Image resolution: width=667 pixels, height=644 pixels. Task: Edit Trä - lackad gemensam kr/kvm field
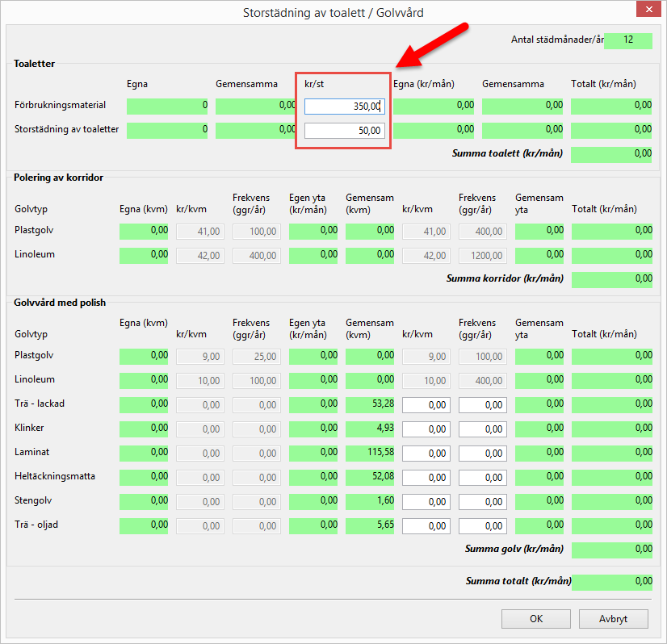click(x=426, y=405)
